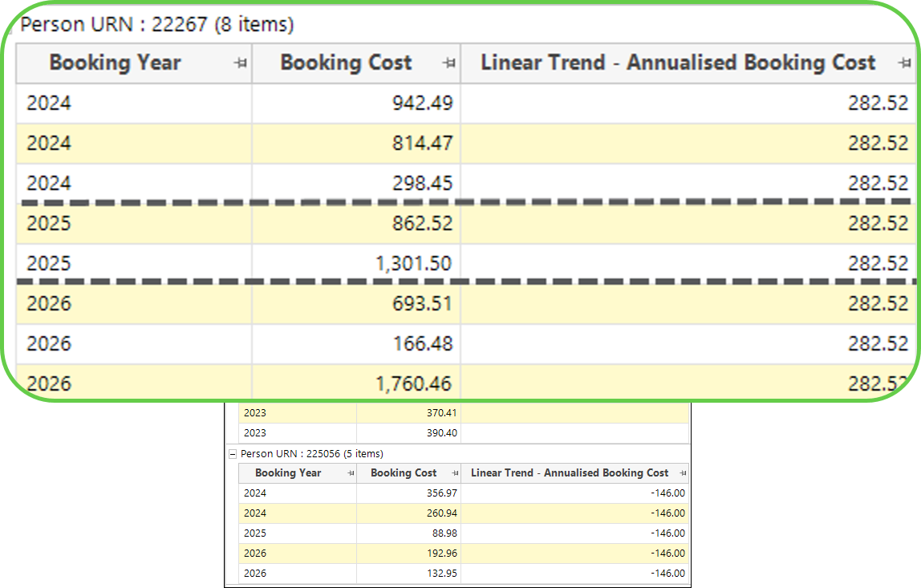
Task: Pin the Booking Year column in URN 225056 table
Action: pyautogui.click(x=351, y=472)
